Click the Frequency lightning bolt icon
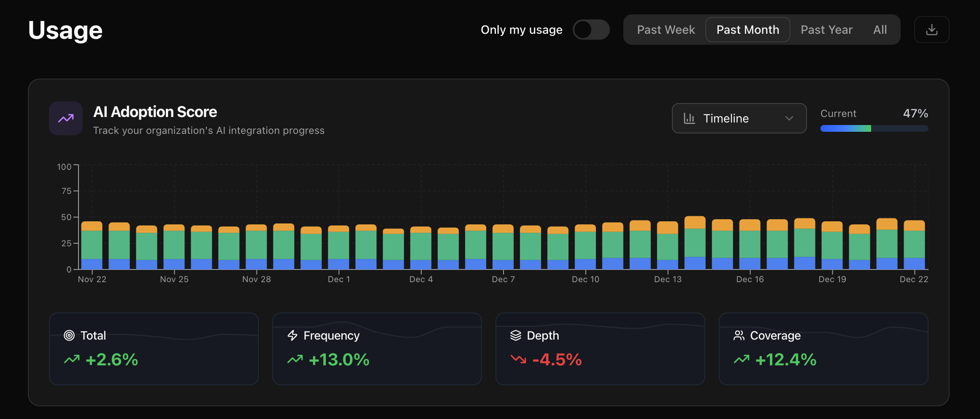Screen dimensions: 980x419 click(292, 335)
